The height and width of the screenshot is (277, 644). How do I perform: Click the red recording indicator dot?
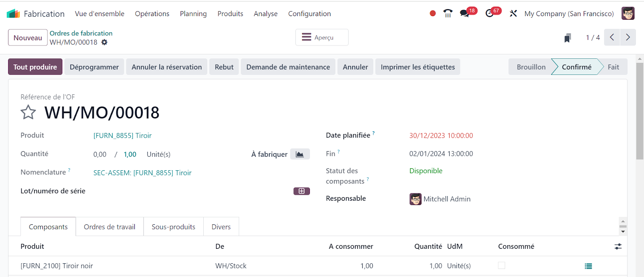[433, 13]
